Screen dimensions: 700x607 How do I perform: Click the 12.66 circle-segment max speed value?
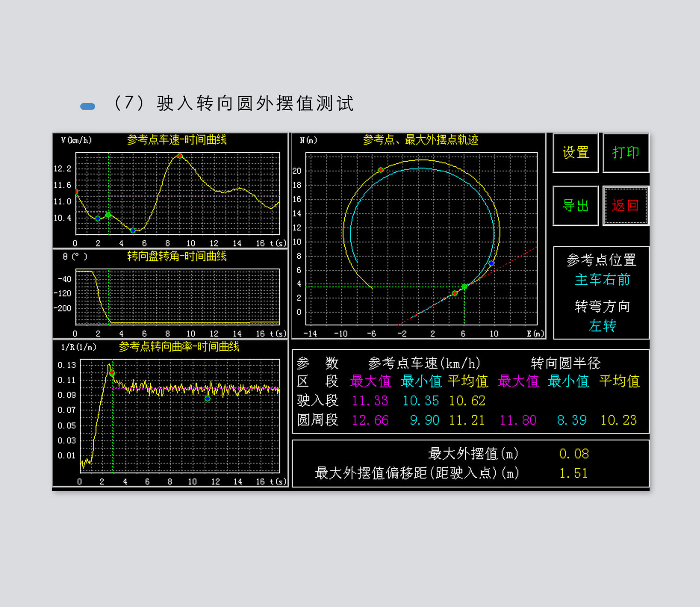370,420
